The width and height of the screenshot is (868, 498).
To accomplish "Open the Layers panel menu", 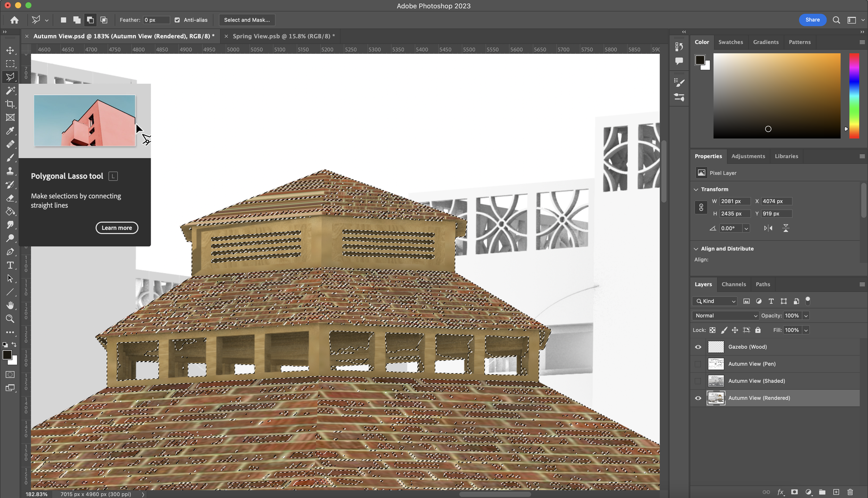I will tap(862, 284).
